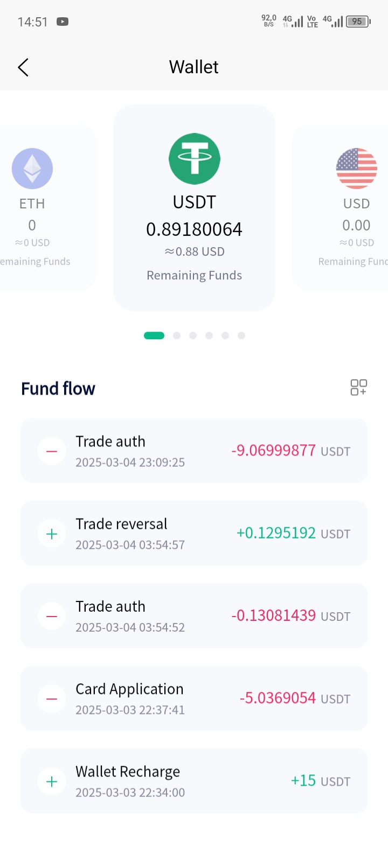This screenshot has height=868, width=388.
Task: Select the second carousel page dot
Action: pos(177,335)
